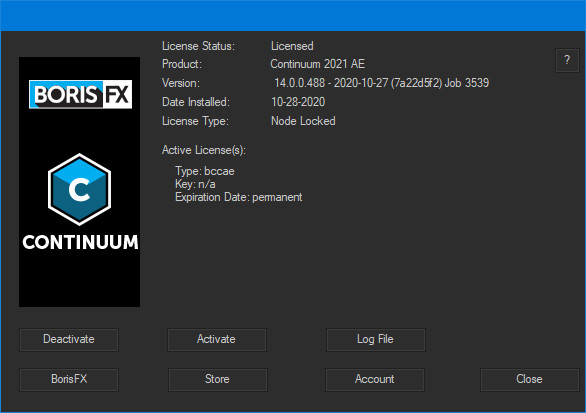Click the 'License Status:' label
The width and height of the screenshot is (586, 413).
coord(198,46)
